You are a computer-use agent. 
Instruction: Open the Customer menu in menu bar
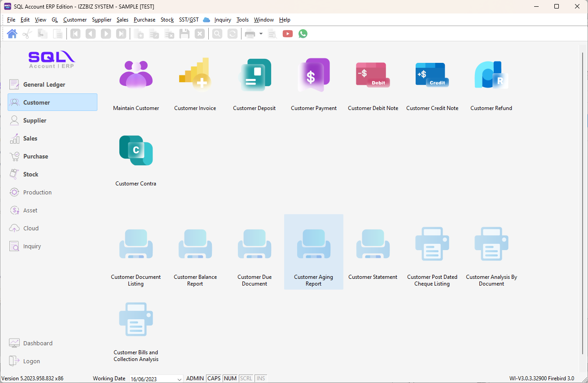(x=75, y=20)
